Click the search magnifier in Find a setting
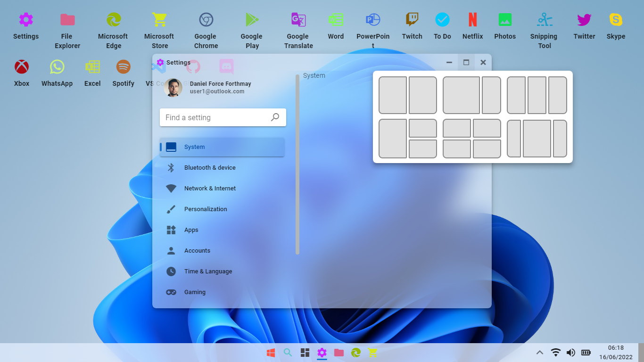This screenshot has height=362, width=644. coord(275,117)
